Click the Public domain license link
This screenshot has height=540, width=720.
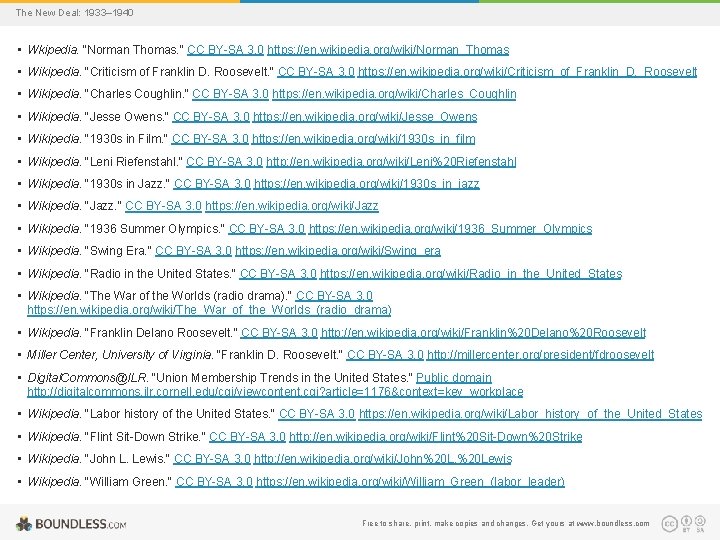pos(454,377)
